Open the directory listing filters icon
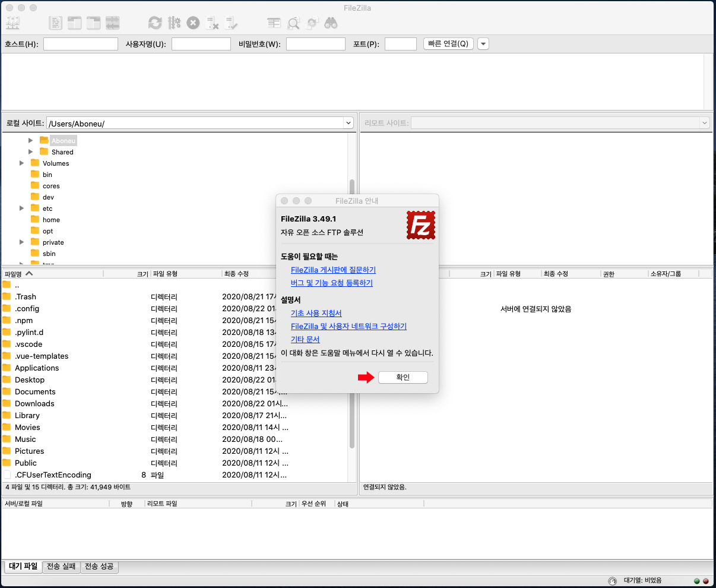Viewport: 716px width, 588px height. click(x=274, y=23)
